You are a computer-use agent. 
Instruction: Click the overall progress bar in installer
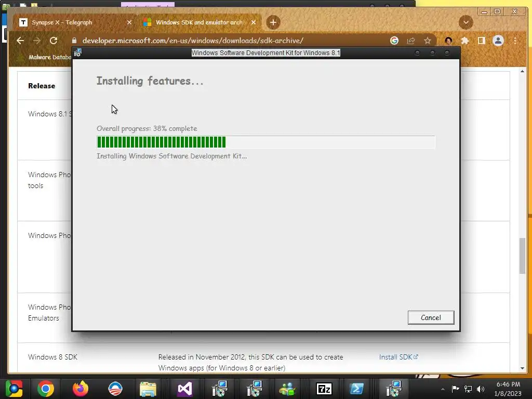click(265, 142)
